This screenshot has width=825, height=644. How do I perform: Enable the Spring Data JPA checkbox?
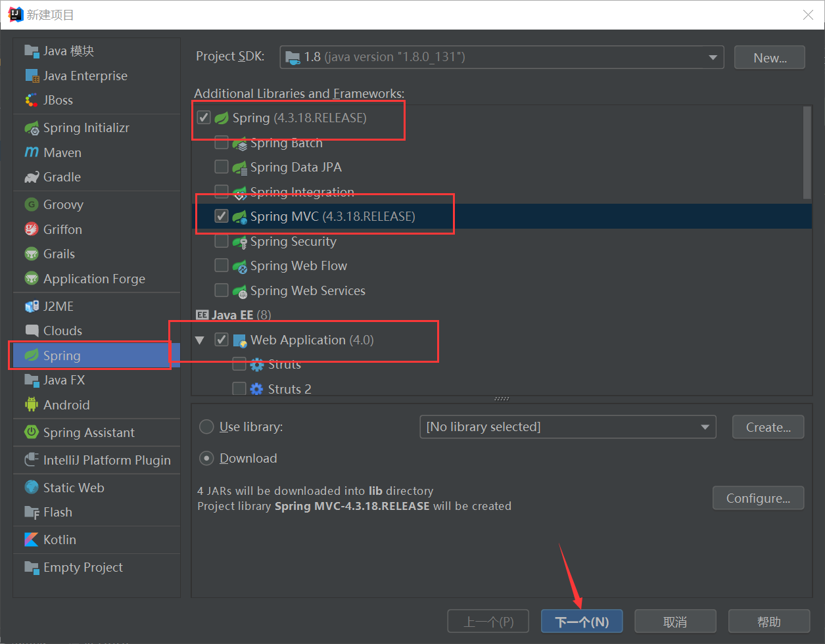222,167
